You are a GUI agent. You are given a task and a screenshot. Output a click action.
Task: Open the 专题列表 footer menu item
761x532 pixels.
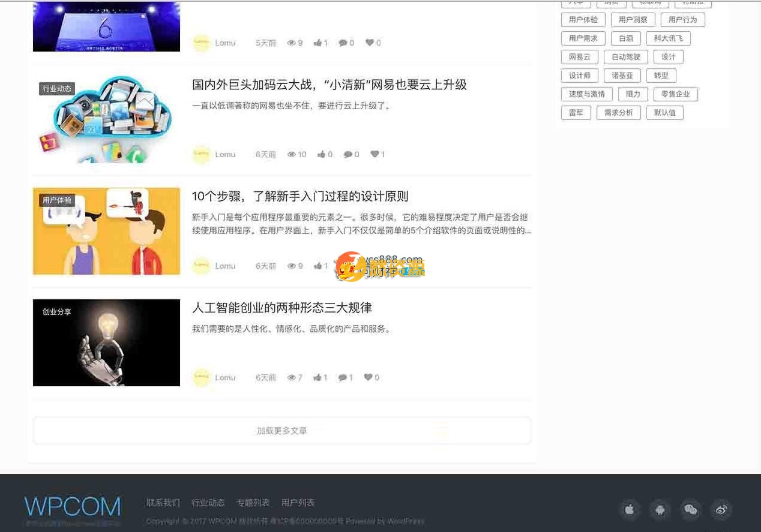(252, 503)
